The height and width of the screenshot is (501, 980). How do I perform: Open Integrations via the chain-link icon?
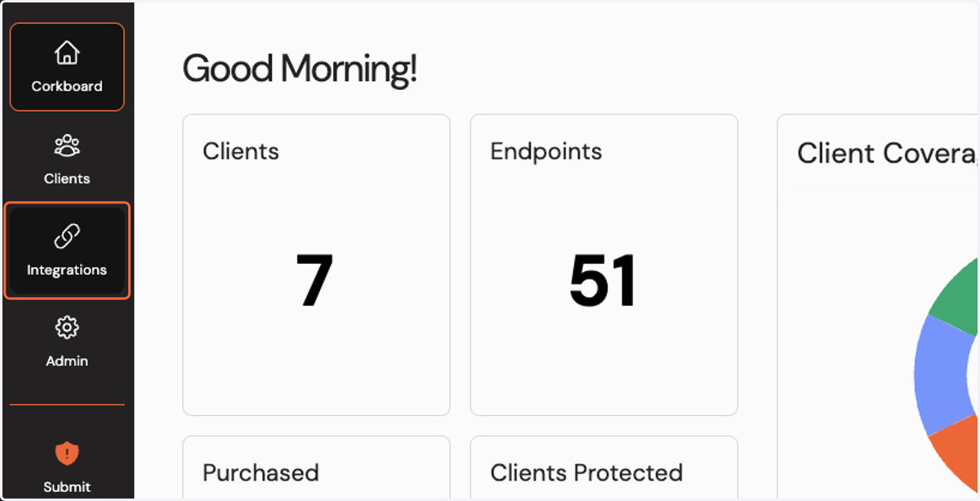pyautogui.click(x=67, y=237)
